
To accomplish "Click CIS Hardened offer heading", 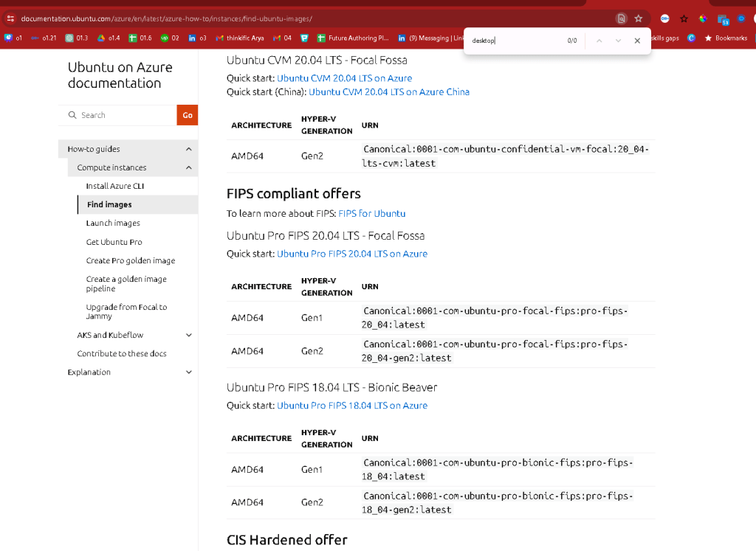I will click(x=287, y=540).
